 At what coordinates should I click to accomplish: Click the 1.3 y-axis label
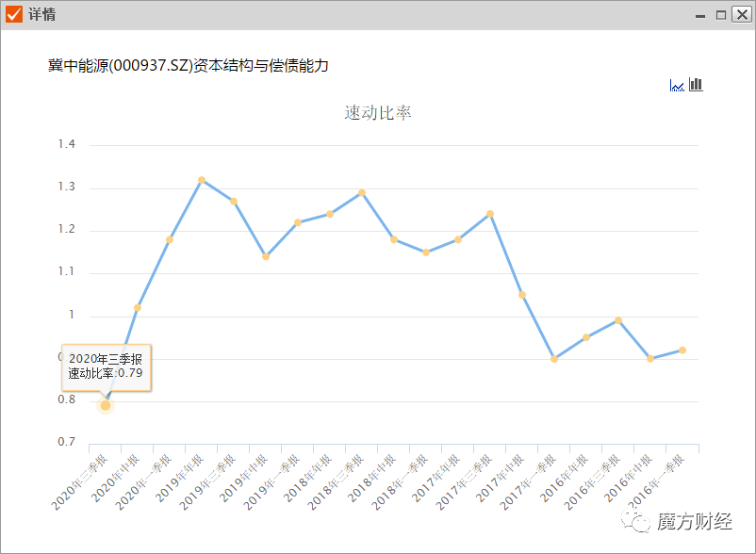pos(67,187)
